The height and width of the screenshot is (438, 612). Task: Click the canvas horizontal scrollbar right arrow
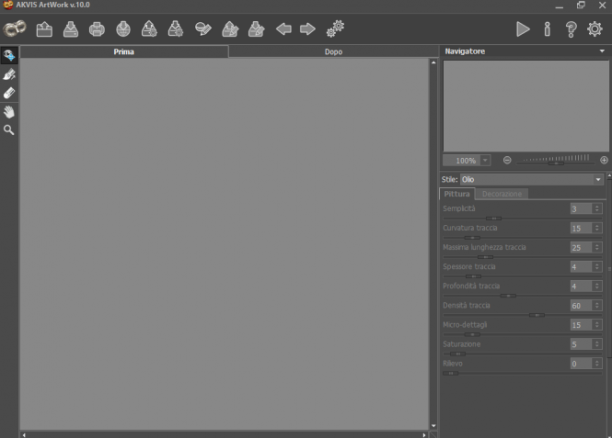[x=424, y=434]
